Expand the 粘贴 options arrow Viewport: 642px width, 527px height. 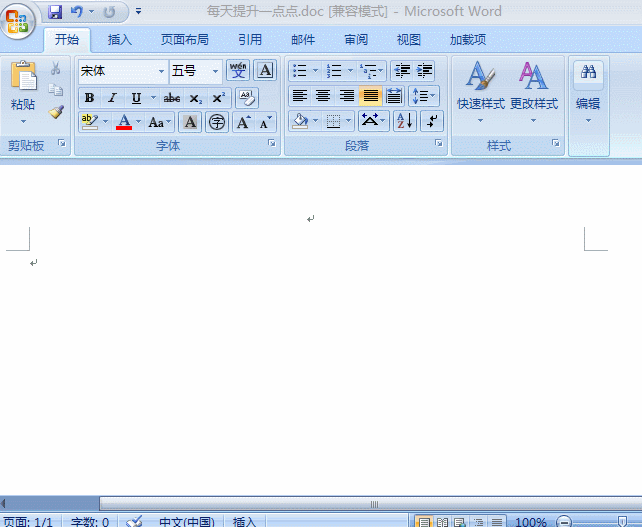pyautogui.click(x=23, y=121)
